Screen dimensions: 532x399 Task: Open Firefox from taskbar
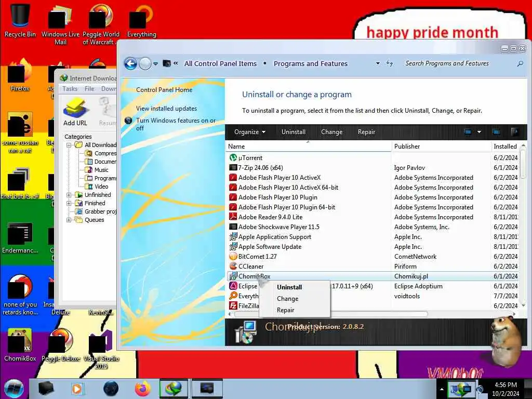tap(142, 389)
